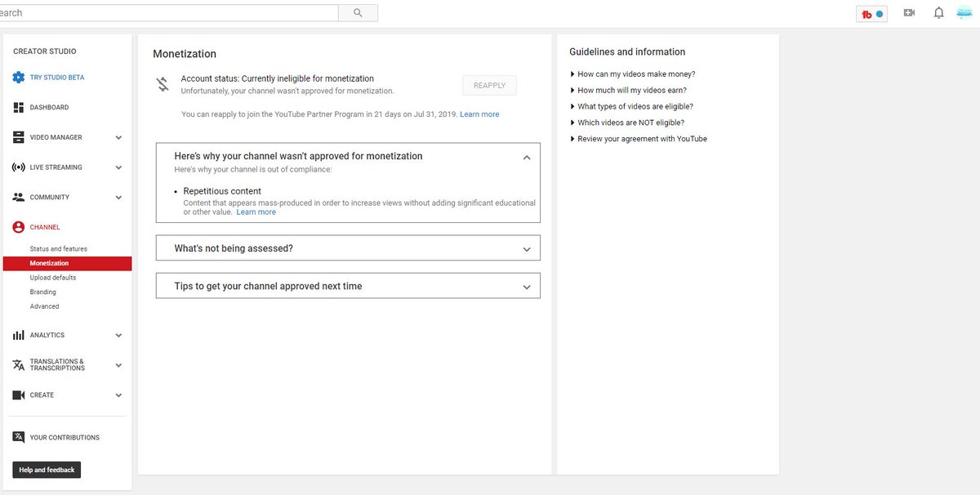980x495 pixels.
Task: Open Your Contributions link text
Action: pyautogui.click(x=65, y=438)
